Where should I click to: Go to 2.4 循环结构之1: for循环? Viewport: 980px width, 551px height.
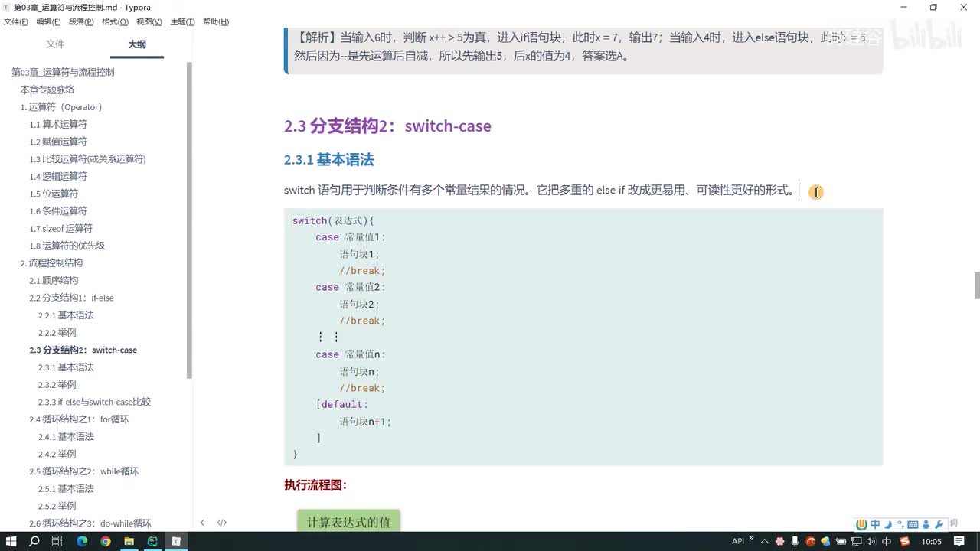[79, 419]
